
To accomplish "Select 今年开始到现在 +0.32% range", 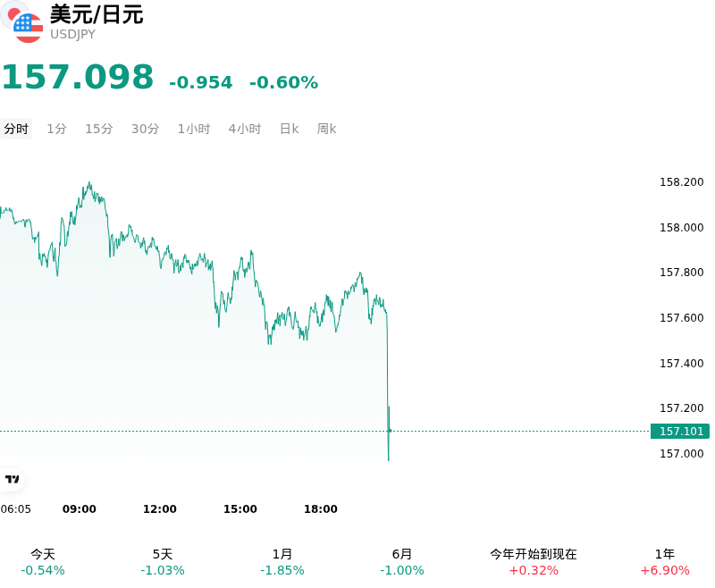I will pyautogui.click(x=534, y=562).
